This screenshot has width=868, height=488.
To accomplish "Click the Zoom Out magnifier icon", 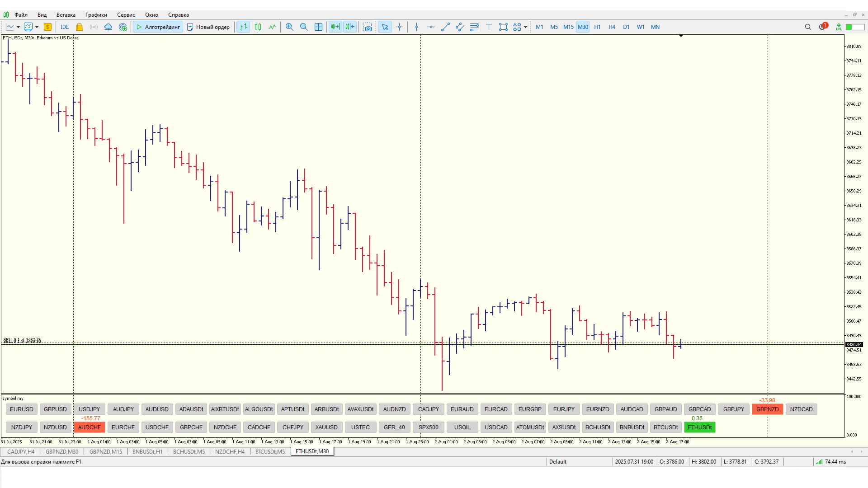I will [x=304, y=27].
